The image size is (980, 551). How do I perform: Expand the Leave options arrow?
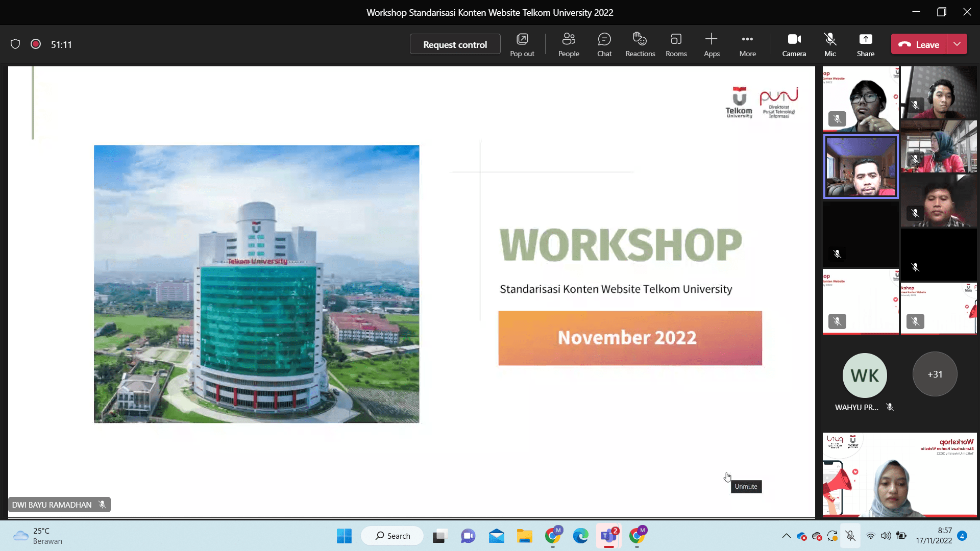point(957,44)
